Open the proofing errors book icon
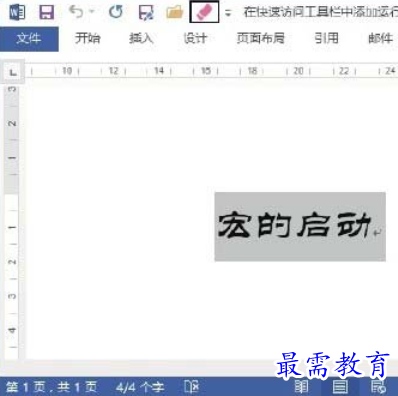 192,387
